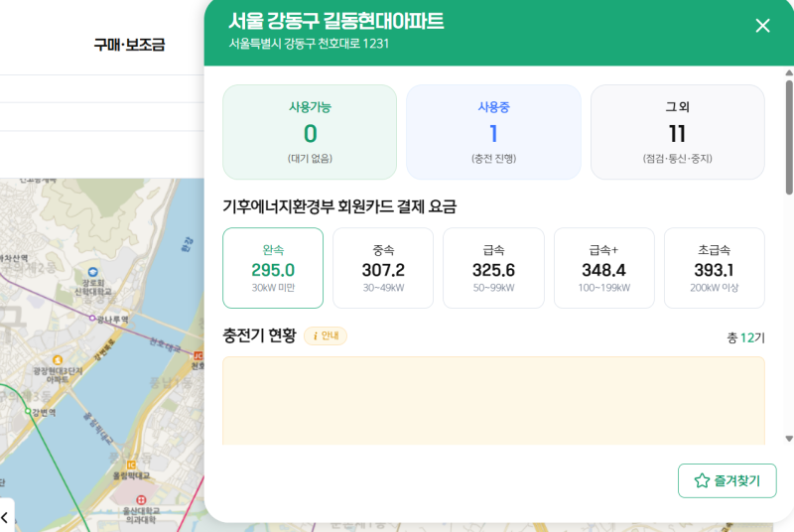Select the 중속 307.2 rate card
The image size is (794, 532).
tap(383, 268)
